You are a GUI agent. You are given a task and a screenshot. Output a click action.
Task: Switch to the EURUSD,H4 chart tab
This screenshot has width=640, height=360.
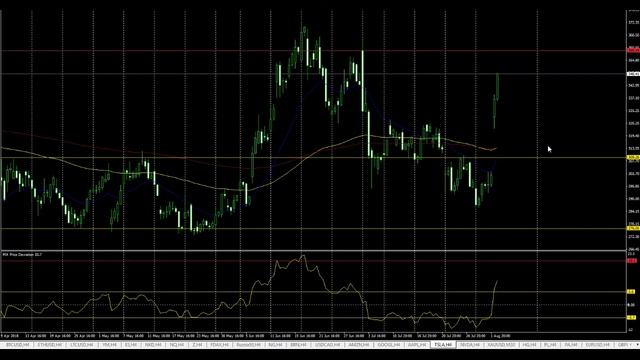pyautogui.click(x=597, y=345)
